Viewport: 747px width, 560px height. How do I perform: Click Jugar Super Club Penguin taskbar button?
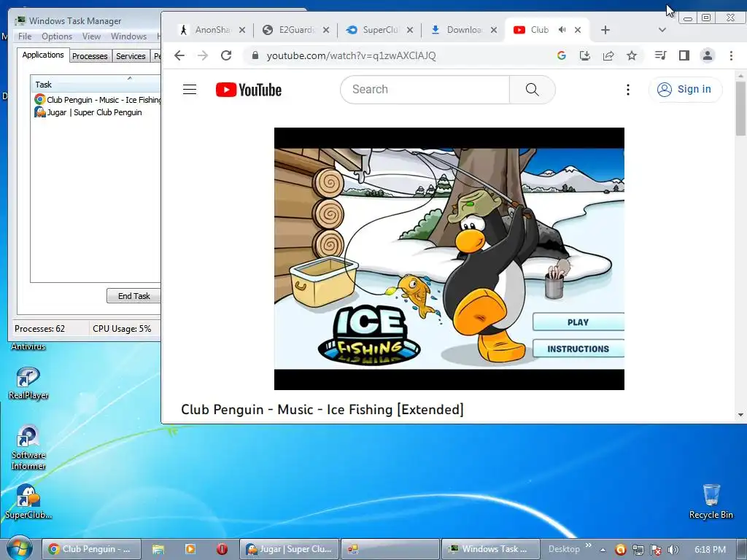(289, 549)
